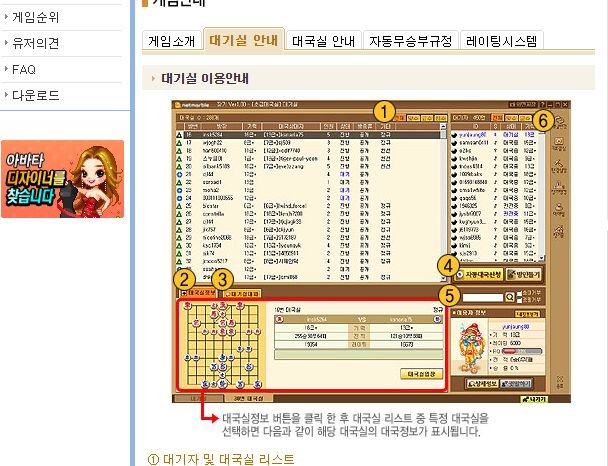Click the janggi board preview
The width and height of the screenshot is (608, 466).
click(222, 345)
